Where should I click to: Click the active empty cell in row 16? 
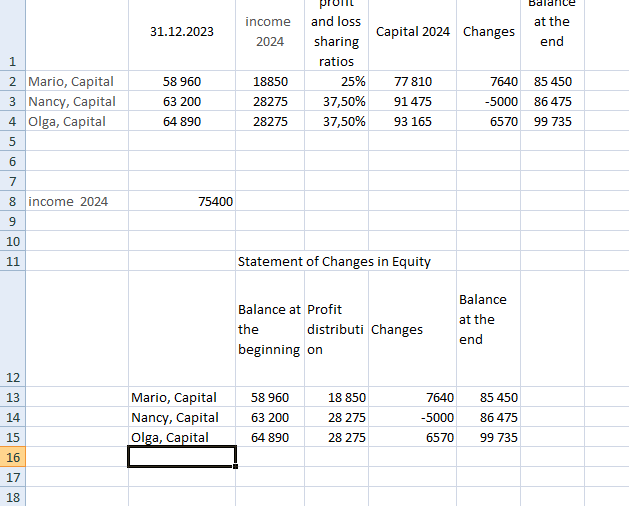coord(182,456)
